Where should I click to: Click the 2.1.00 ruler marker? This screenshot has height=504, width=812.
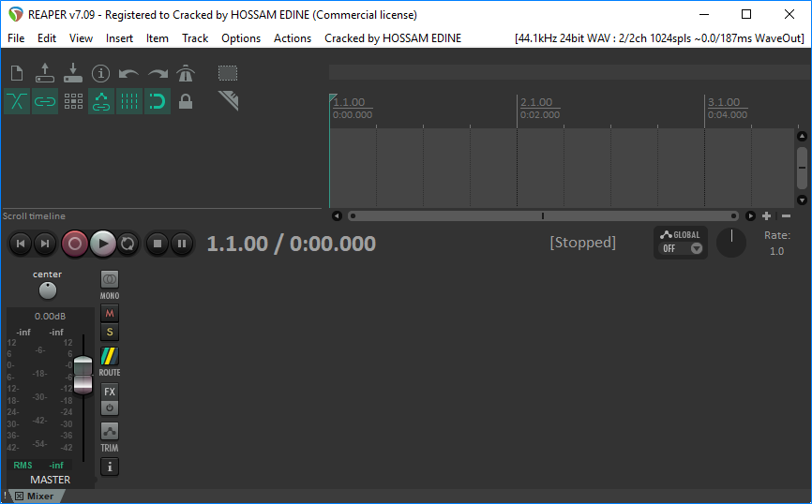536,102
